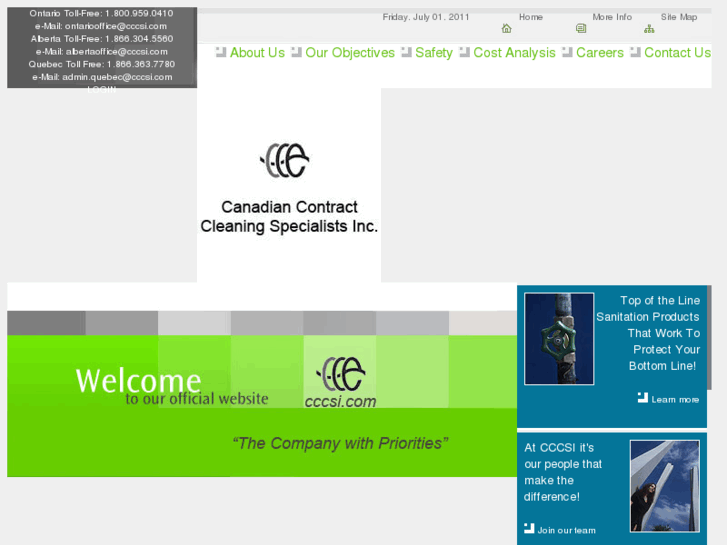
Task: Click the CCC logo above the company name
Action: 285,160
